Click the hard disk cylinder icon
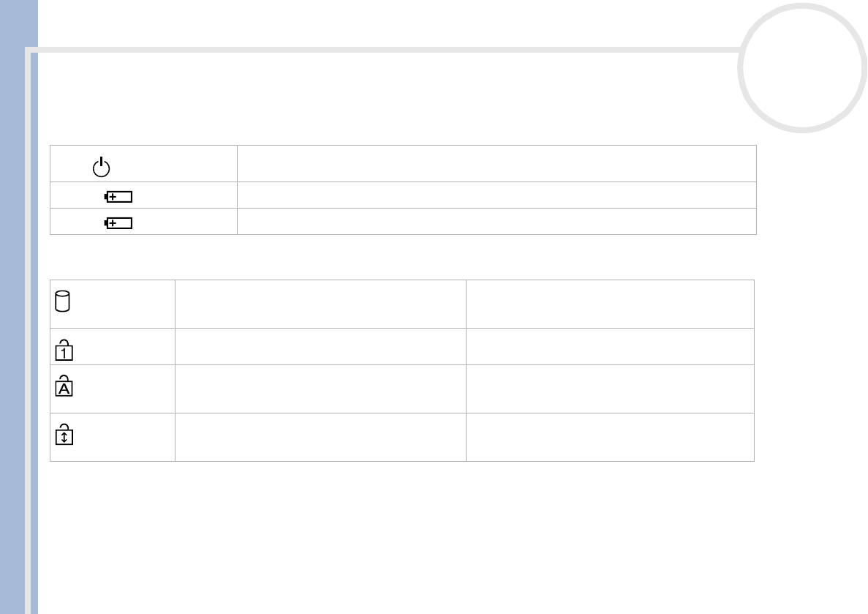The height and width of the screenshot is (614, 868). pos(63,302)
